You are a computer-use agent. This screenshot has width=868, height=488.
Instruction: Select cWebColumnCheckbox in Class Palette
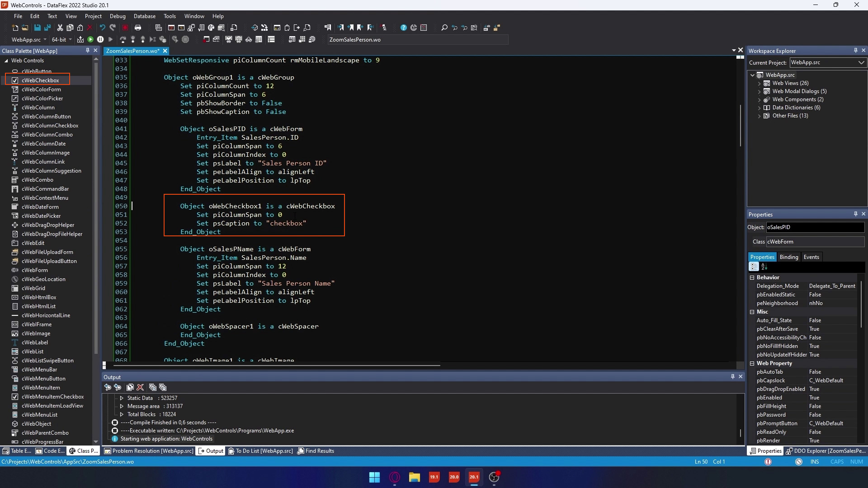coord(50,126)
